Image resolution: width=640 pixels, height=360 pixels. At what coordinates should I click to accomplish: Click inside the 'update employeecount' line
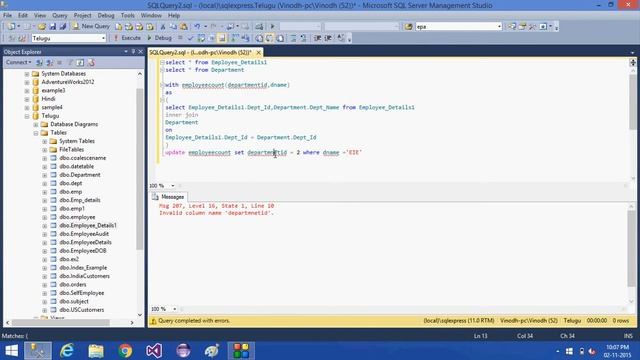(x=263, y=153)
